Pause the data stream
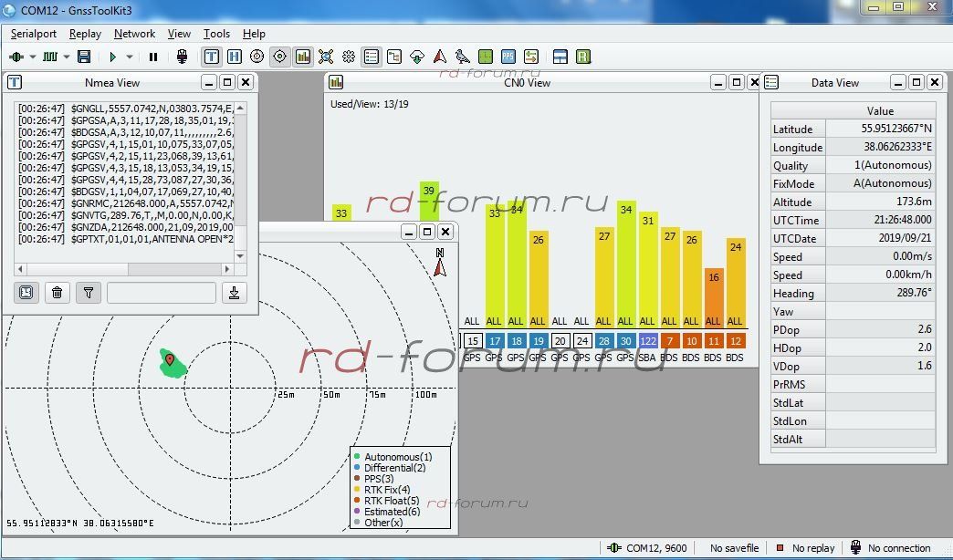The height and width of the screenshot is (560, 953). 153,57
